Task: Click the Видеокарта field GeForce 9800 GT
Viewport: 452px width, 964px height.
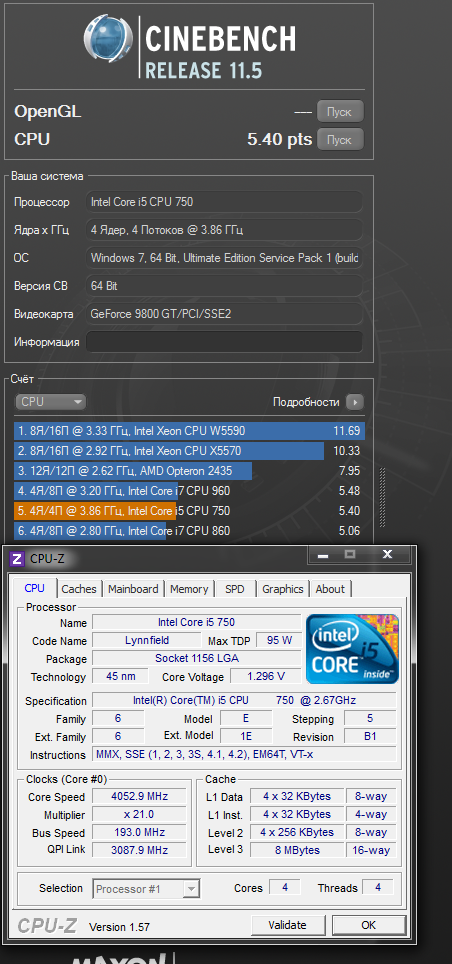Action: [224, 314]
